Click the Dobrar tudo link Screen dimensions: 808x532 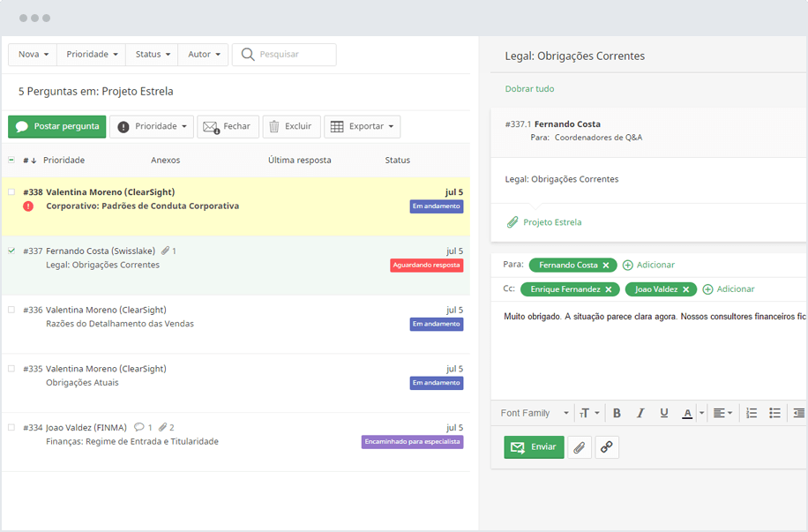click(529, 89)
